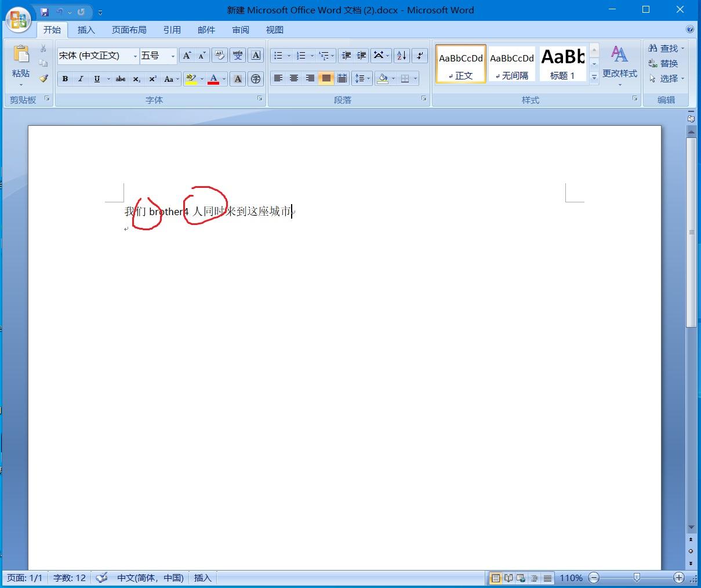Switch to Web Layout view

(521, 578)
